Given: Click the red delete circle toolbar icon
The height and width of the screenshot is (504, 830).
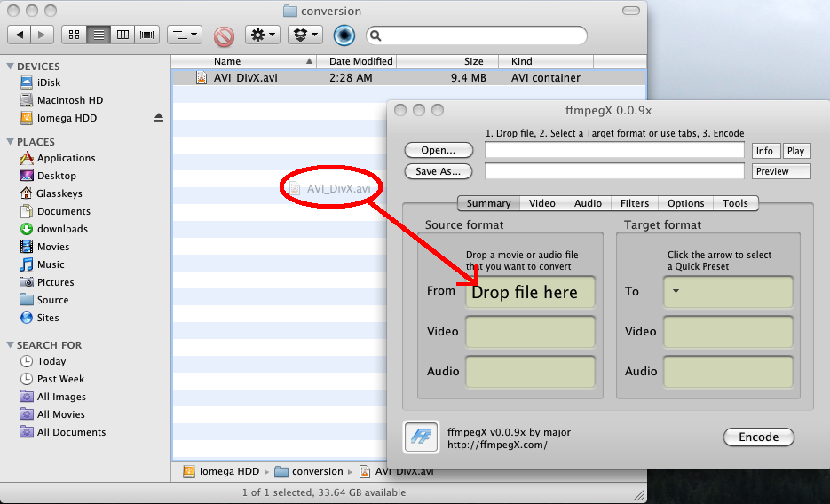Looking at the screenshot, I should pos(224,35).
